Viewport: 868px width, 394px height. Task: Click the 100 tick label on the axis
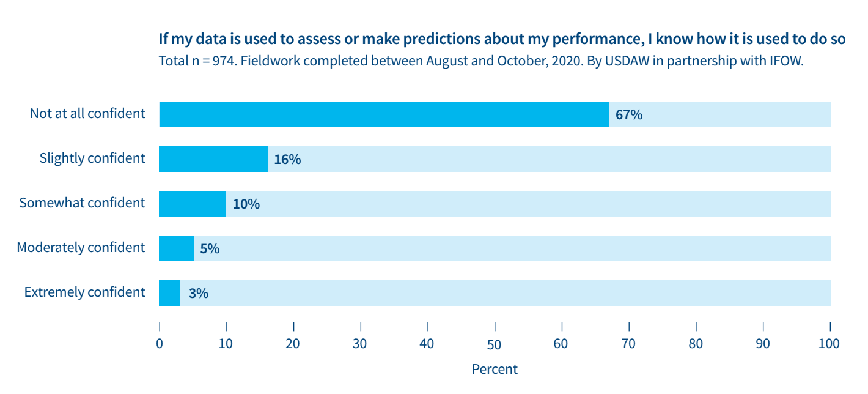pos(829,344)
